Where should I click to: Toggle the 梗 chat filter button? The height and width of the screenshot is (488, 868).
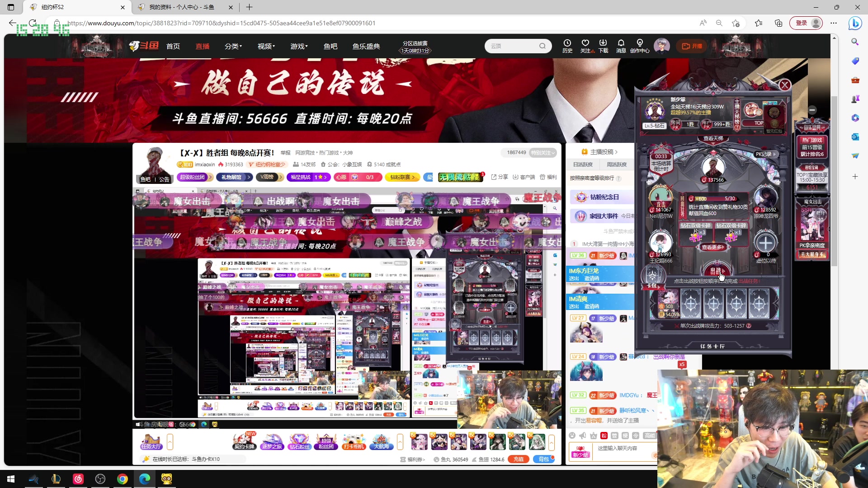(626, 435)
